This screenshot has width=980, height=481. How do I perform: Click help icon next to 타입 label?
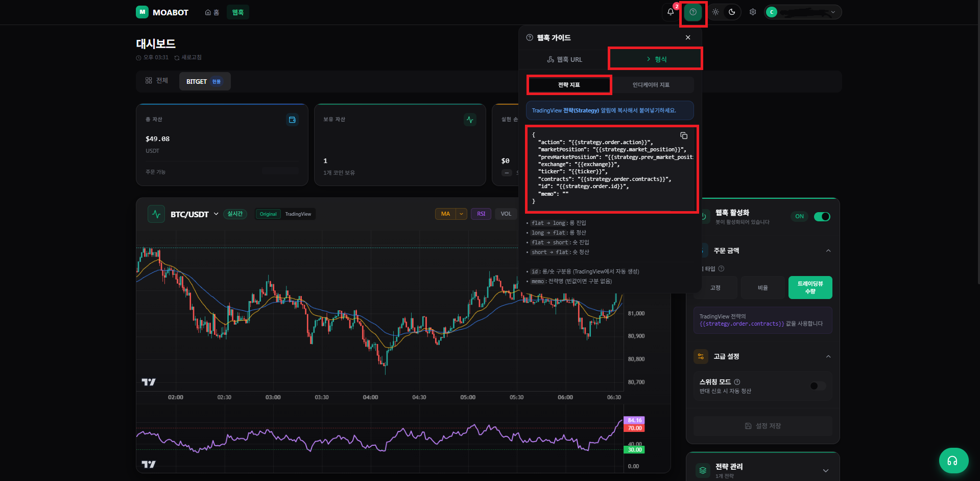pyautogui.click(x=721, y=268)
